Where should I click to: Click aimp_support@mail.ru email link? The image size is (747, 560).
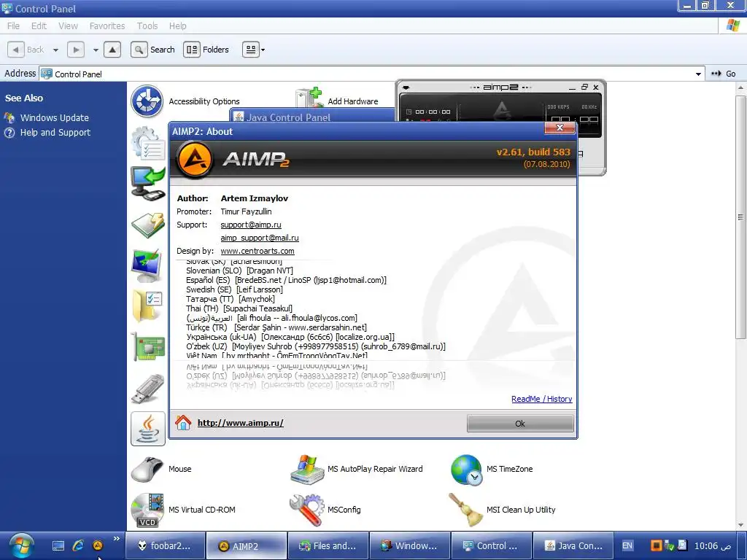260,238
